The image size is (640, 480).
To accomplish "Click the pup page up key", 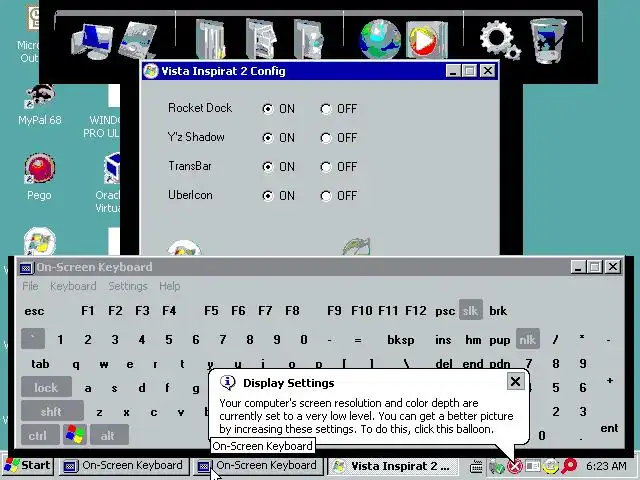I will click(x=500, y=340).
